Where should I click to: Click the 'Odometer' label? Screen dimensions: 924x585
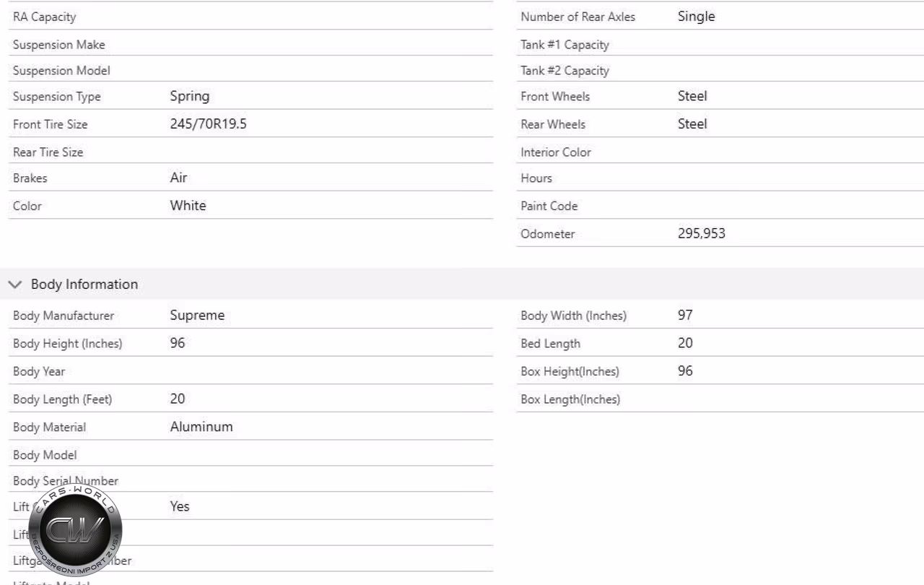tap(547, 234)
